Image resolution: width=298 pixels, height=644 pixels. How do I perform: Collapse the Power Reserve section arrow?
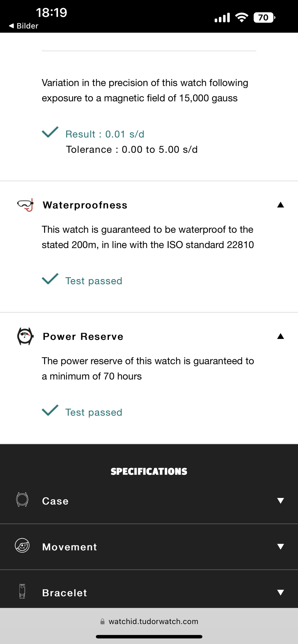point(280,336)
